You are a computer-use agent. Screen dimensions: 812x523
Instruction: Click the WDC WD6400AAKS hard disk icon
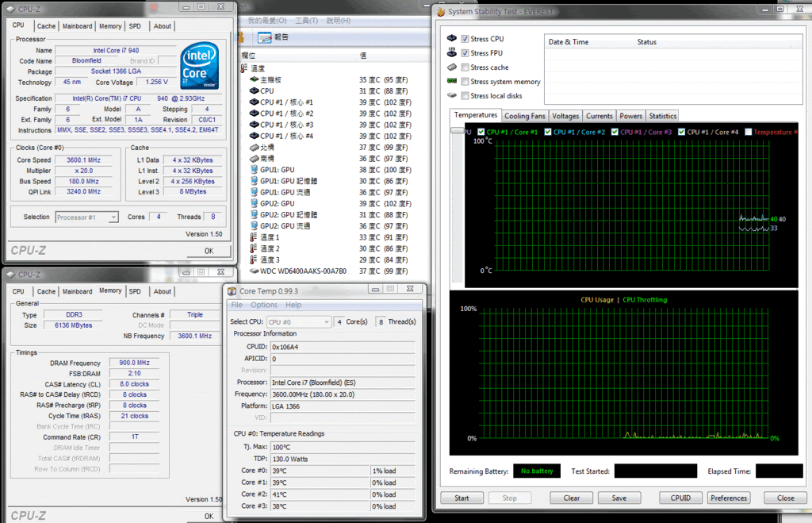[x=255, y=271]
